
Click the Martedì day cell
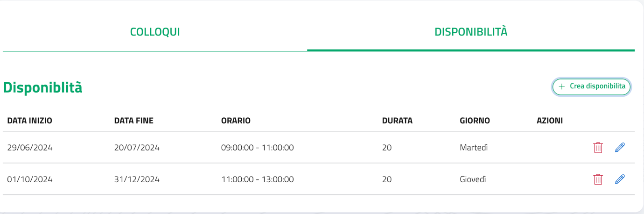click(474, 148)
